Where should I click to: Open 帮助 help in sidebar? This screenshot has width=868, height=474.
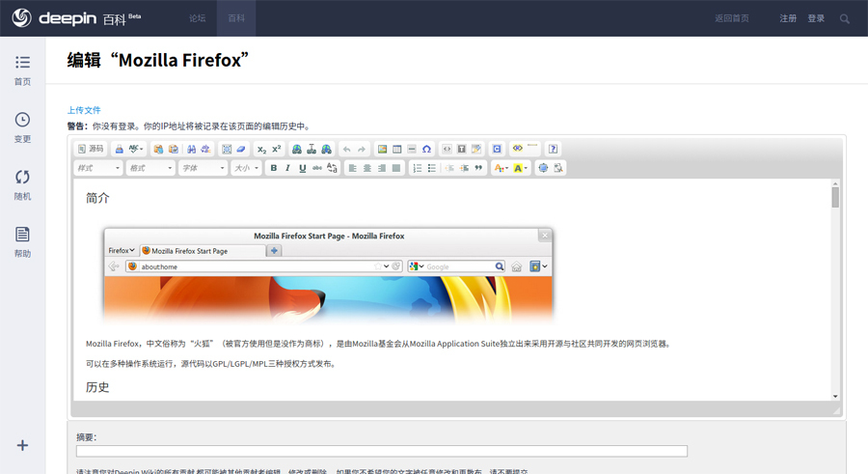[x=23, y=242]
